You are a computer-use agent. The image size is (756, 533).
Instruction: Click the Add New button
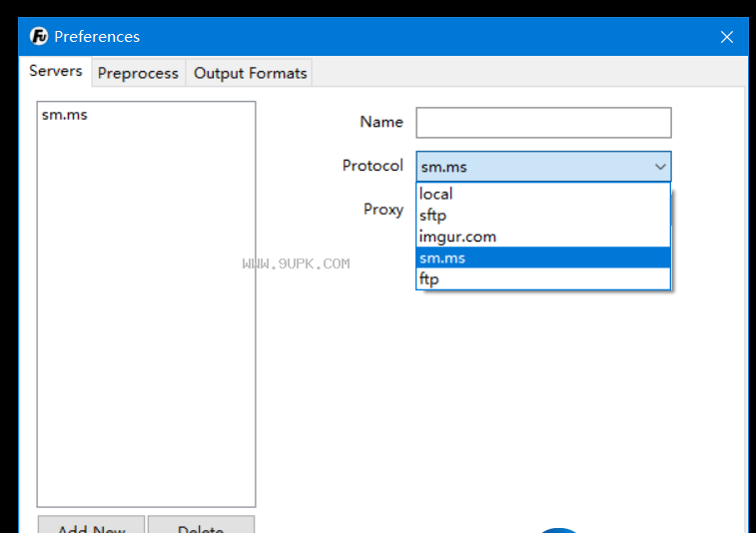(91, 525)
